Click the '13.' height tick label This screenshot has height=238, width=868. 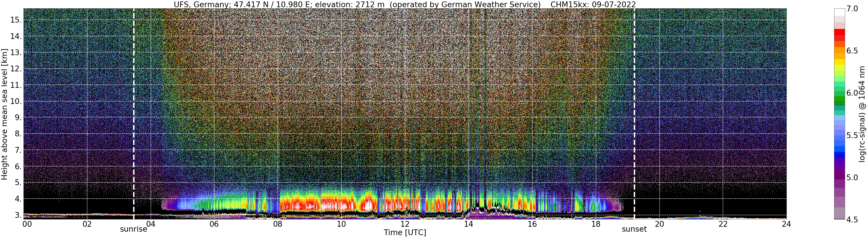(x=16, y=53)
